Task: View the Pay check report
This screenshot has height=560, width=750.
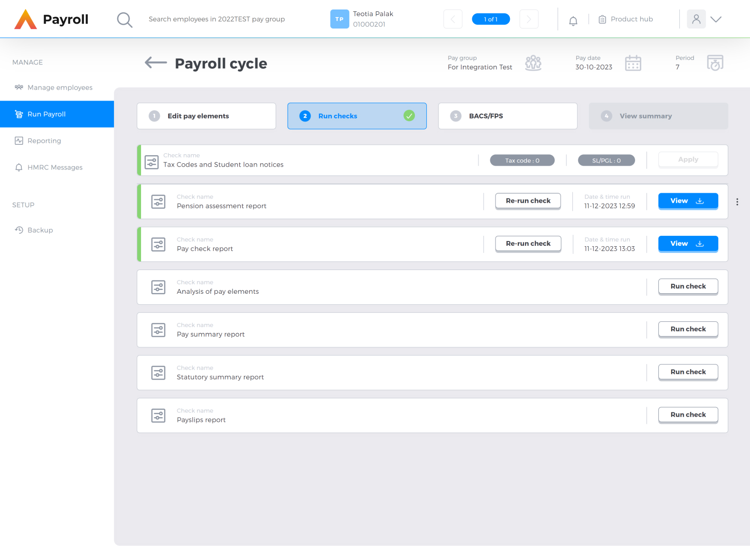Action: coord(688,243)
